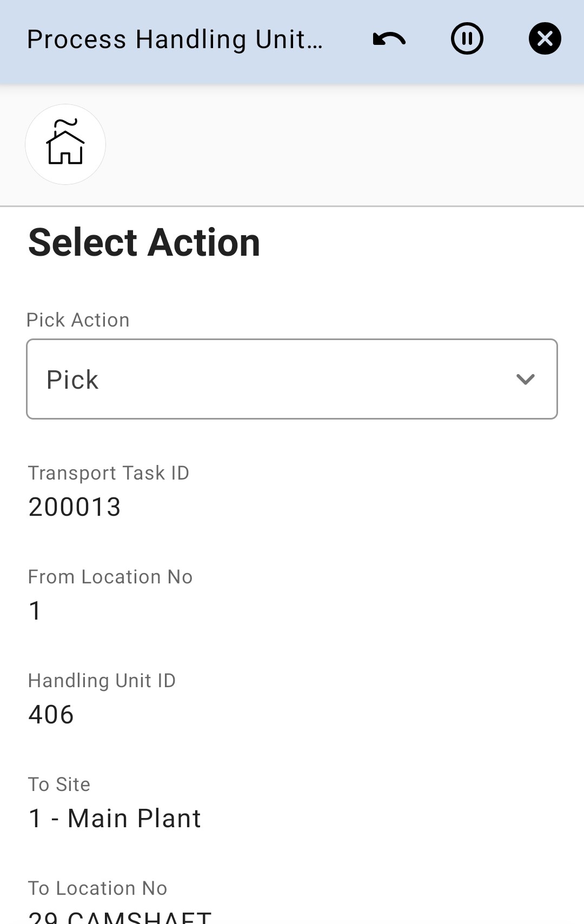Open the Pick Action dropdown
Viewport: 584px width, 924px height.
[x=292, y=379]
